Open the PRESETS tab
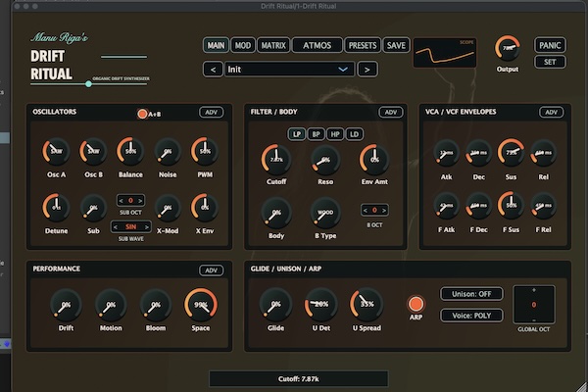This screenshot has height=392, width=588. [x=363, y=45]
